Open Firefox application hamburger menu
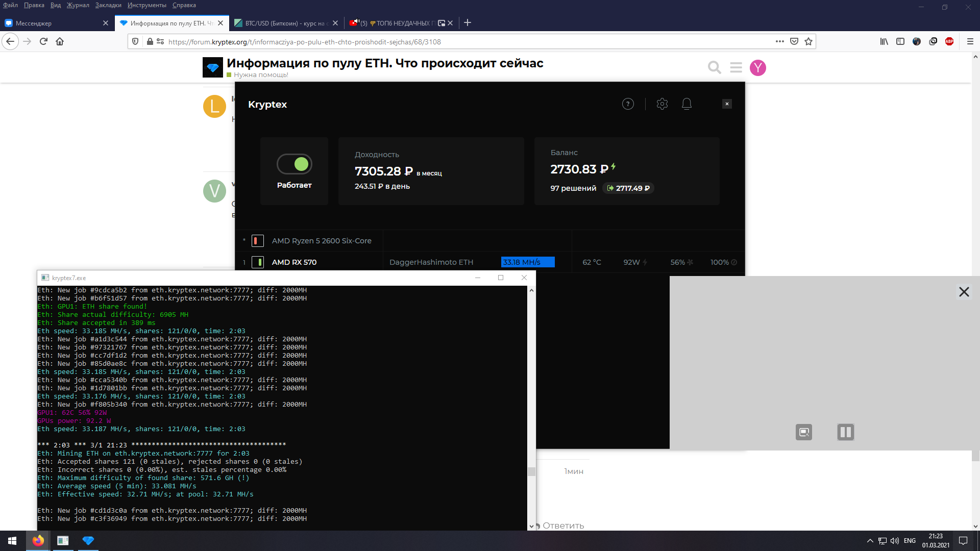The image size is (980, 551). [x=970, y=41]
